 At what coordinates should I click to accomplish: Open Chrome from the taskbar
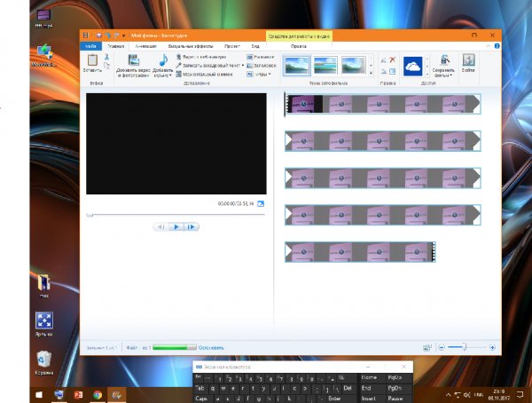click(98, 394)
